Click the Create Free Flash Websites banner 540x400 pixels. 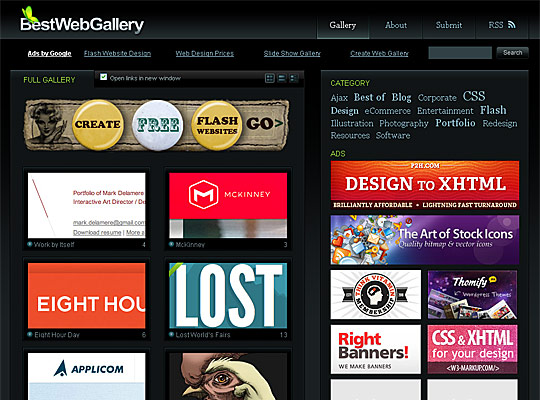157,125
